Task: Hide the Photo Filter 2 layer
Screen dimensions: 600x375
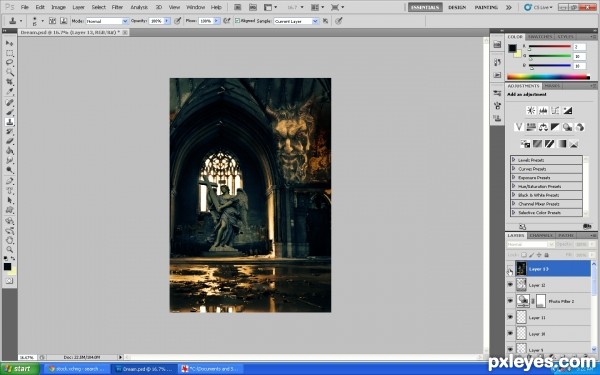Action: point(510,301)
